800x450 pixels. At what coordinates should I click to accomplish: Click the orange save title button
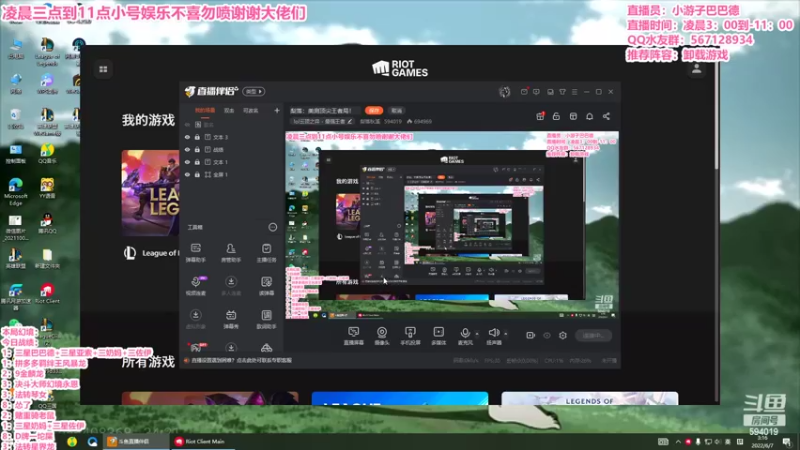click(374, 110)
